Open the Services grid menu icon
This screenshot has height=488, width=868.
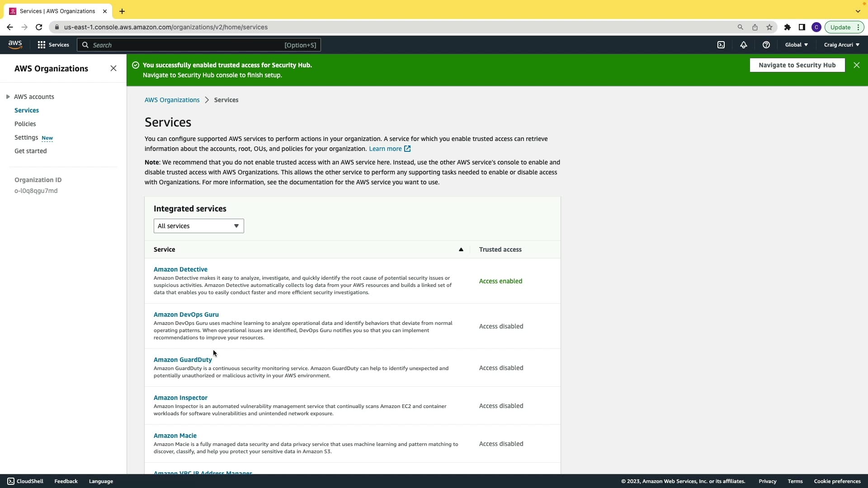tap(42, 45)
